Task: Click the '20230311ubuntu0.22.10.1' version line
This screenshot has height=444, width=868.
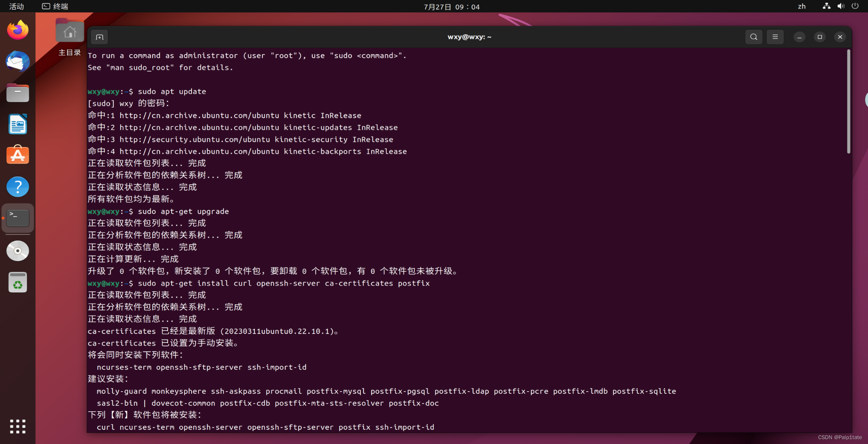Action: tap(213, 331)
